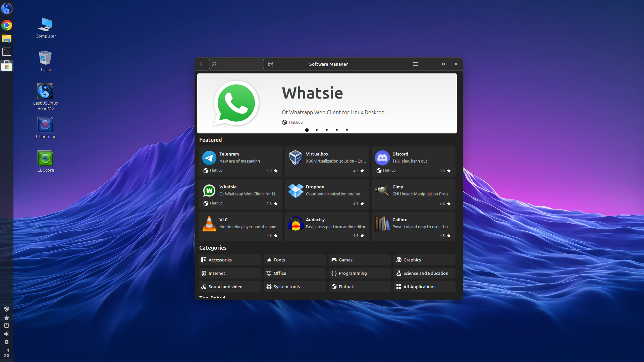Click the Whatsie banner

(327, 103)
